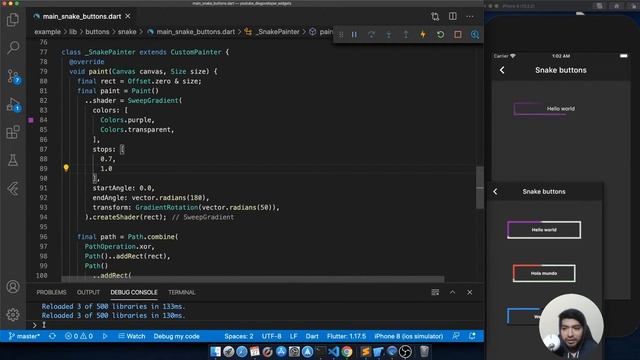Tap back arrow in lower Snake buttons preview
The image size is (640, 360).
(495, 191)
